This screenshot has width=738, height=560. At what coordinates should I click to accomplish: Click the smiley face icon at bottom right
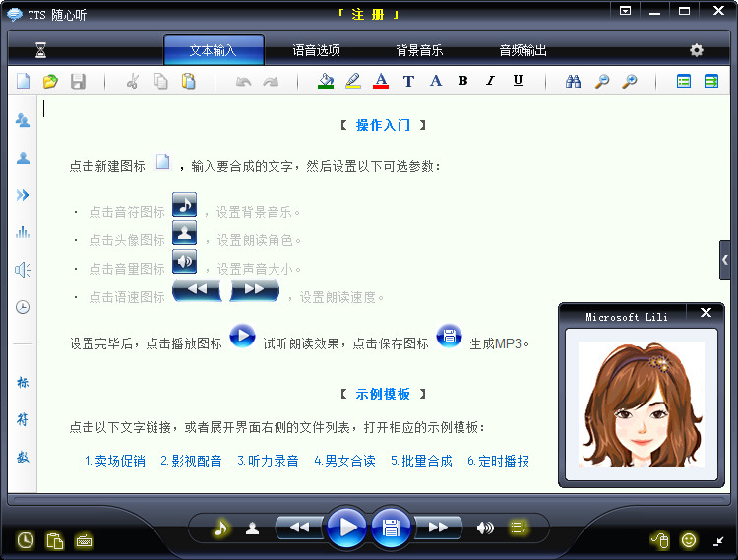pyautogui.click(x=689, y=540)
